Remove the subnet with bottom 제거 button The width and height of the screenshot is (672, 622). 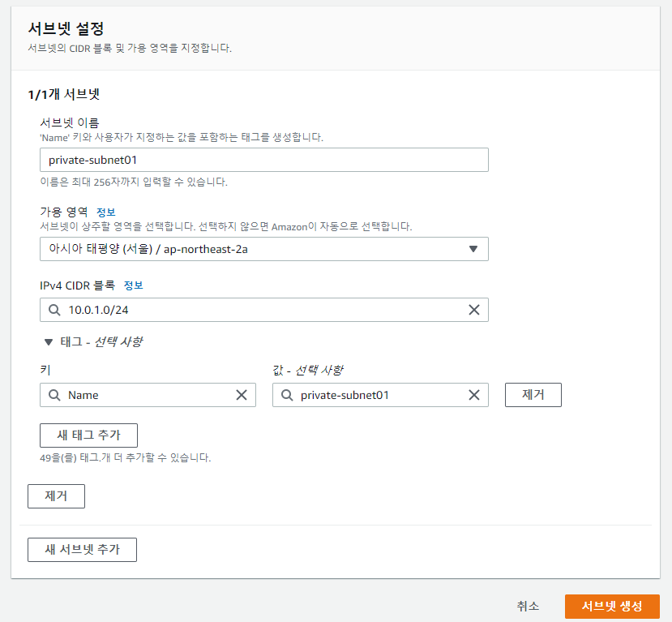coord(56,496)
